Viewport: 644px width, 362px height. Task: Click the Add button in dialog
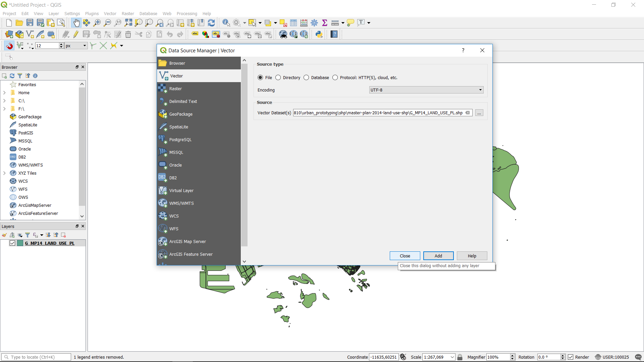(x=438, y=256)
